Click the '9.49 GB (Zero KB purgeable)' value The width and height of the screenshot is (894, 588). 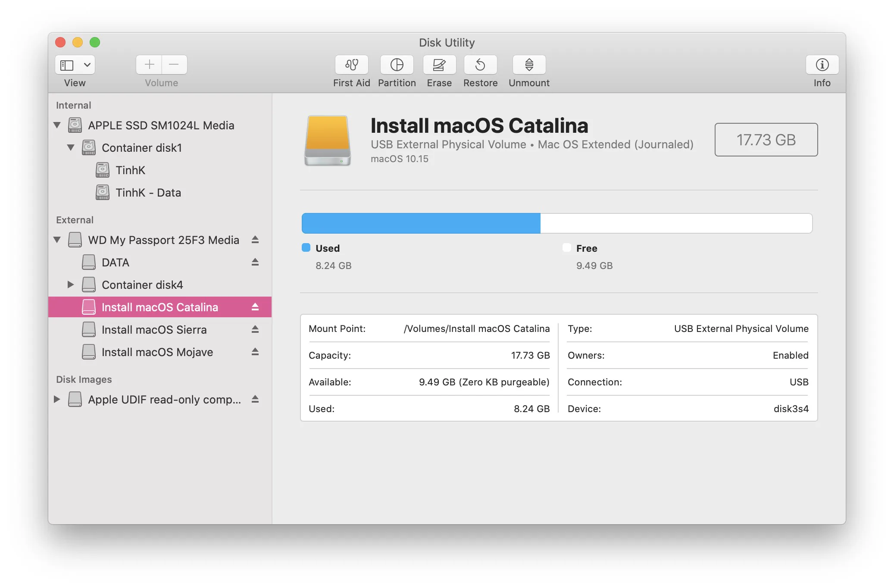[484, 382]
